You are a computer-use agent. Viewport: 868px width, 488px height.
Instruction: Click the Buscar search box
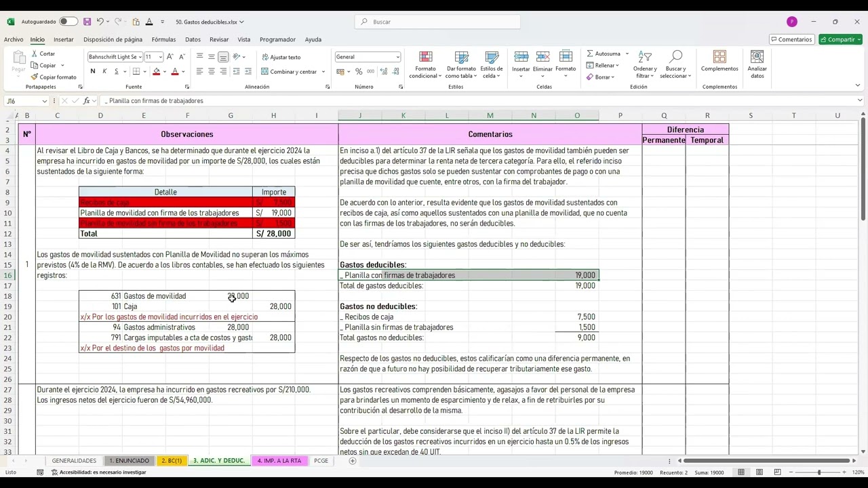tap(437, 22)
